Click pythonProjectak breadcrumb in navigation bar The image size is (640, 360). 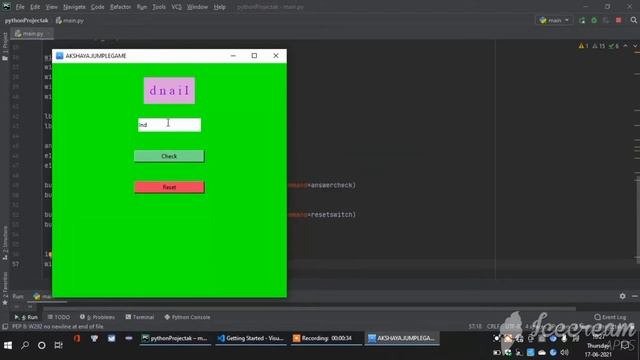[x=27, y=20]
